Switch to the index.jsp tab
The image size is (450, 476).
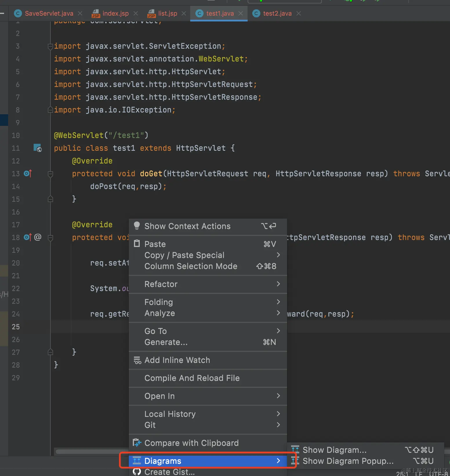pos(115,13)
